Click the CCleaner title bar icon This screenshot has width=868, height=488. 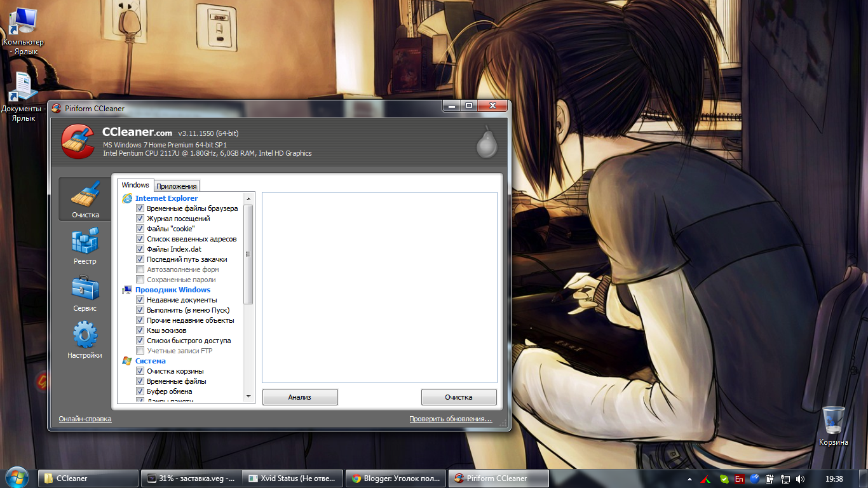(x=57, y=109)
